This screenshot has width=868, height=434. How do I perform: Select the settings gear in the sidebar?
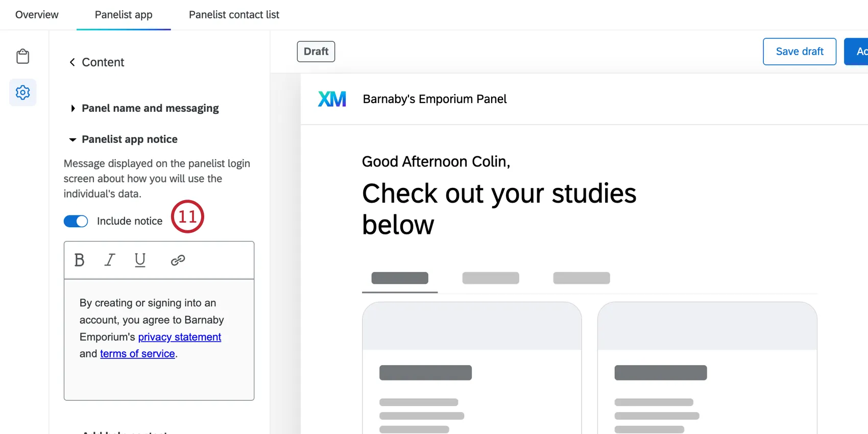point(22,92)
